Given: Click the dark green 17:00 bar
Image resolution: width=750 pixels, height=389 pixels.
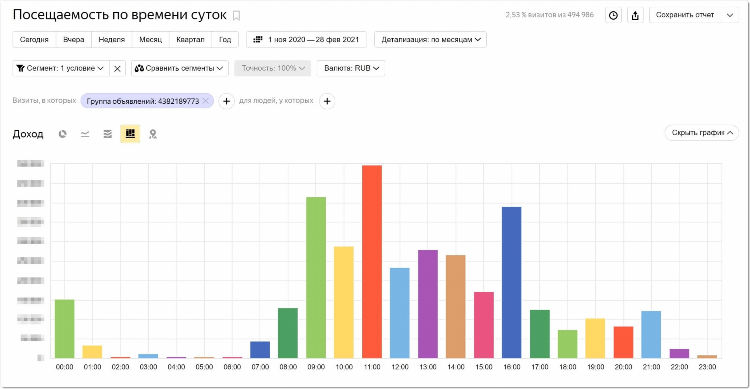Looking at the screenshot, I should [540, 334].
